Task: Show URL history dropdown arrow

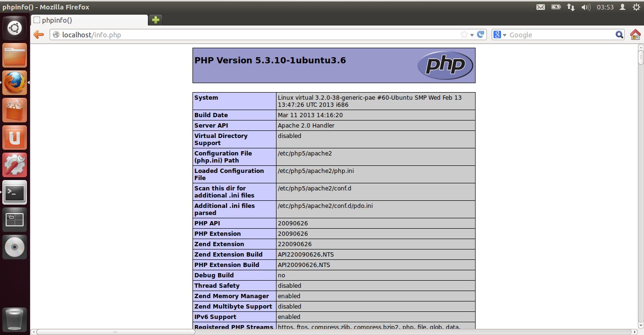Action: coord(472,34)
